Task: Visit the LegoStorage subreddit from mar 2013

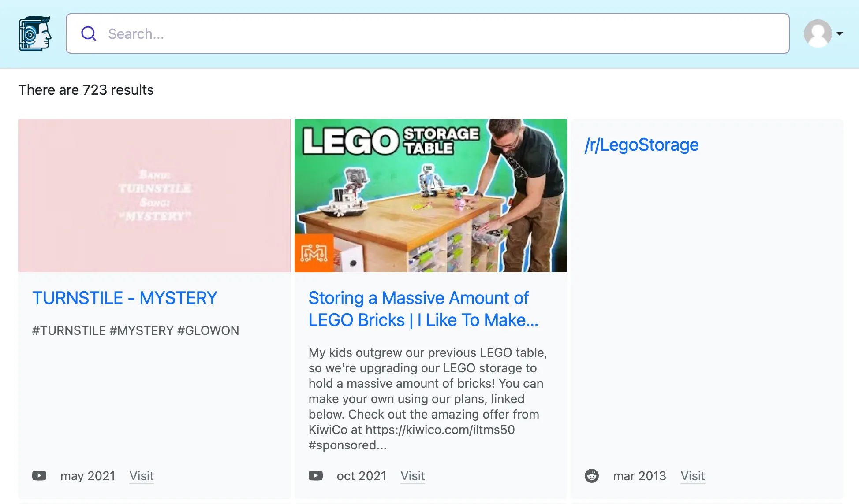Action: click(693, 476)
